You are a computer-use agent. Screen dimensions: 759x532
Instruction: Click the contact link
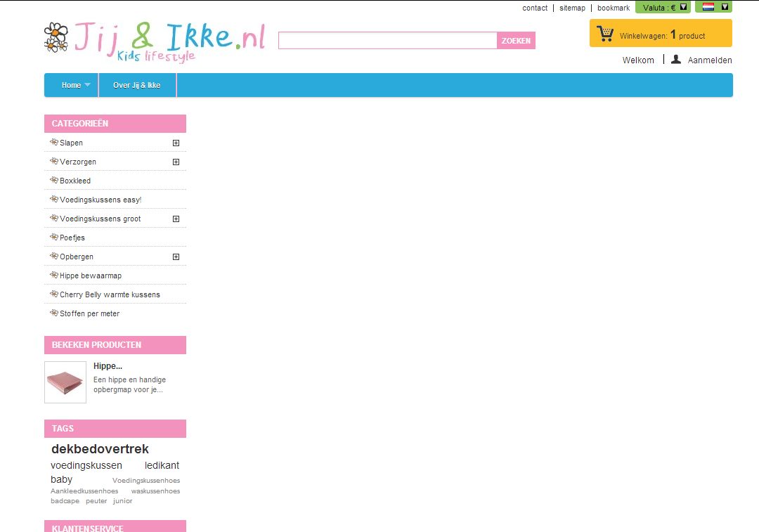(535, 8)
